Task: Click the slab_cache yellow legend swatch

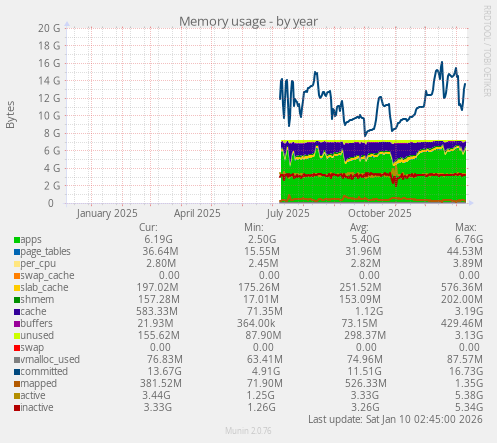Action: [x=17, y=288]
